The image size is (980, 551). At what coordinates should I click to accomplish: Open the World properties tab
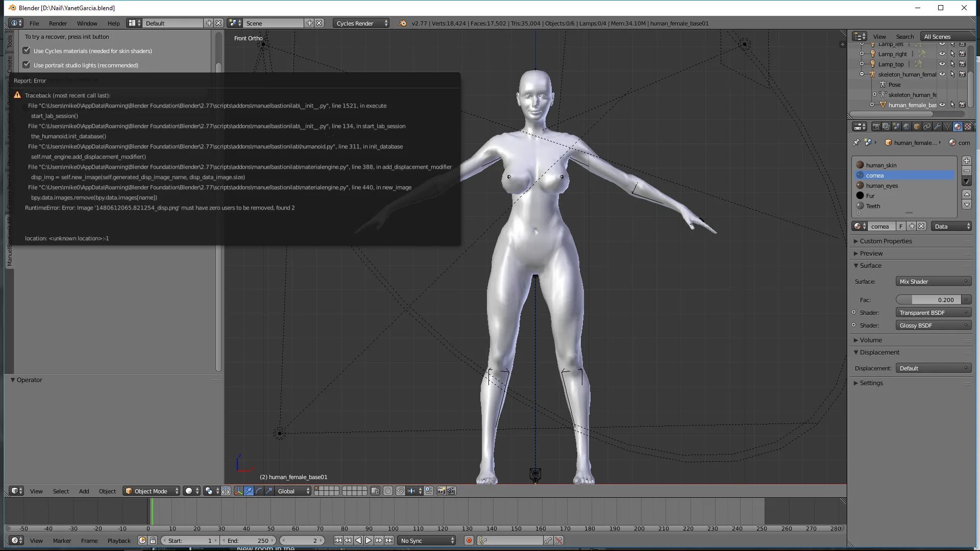tap(906, 127)
